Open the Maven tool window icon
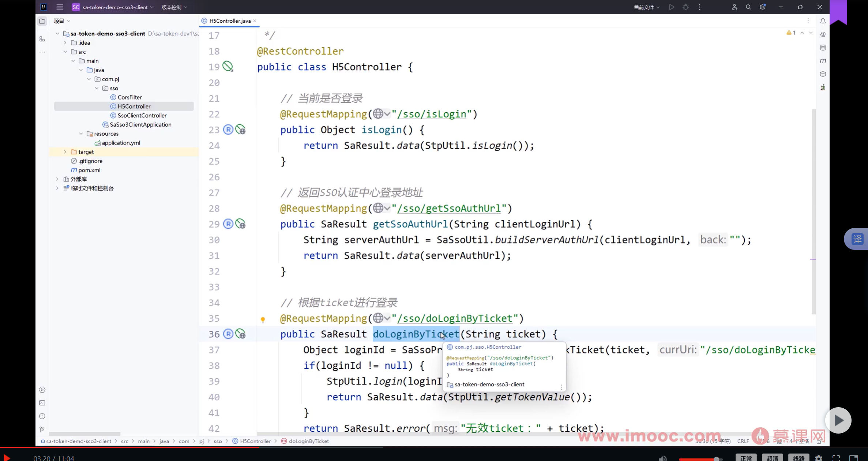Image resolution: width=868 pixels, height=461 pixels. (823, 61)
